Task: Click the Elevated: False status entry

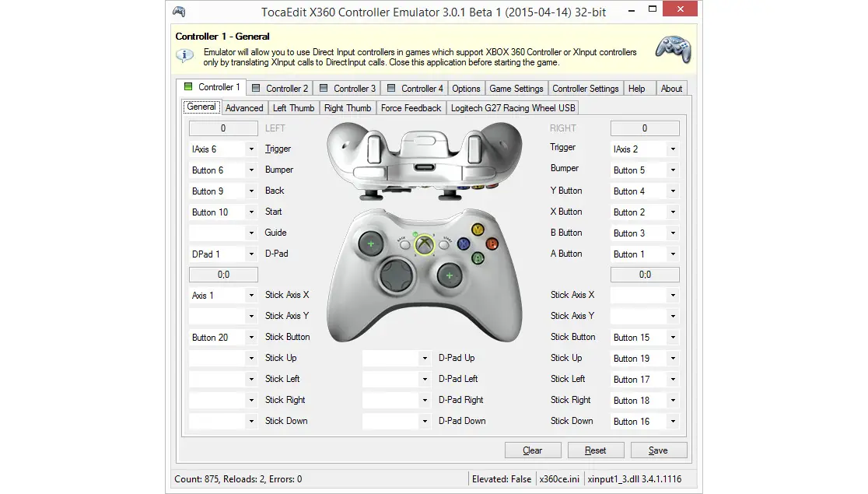Action: (502, 479)
